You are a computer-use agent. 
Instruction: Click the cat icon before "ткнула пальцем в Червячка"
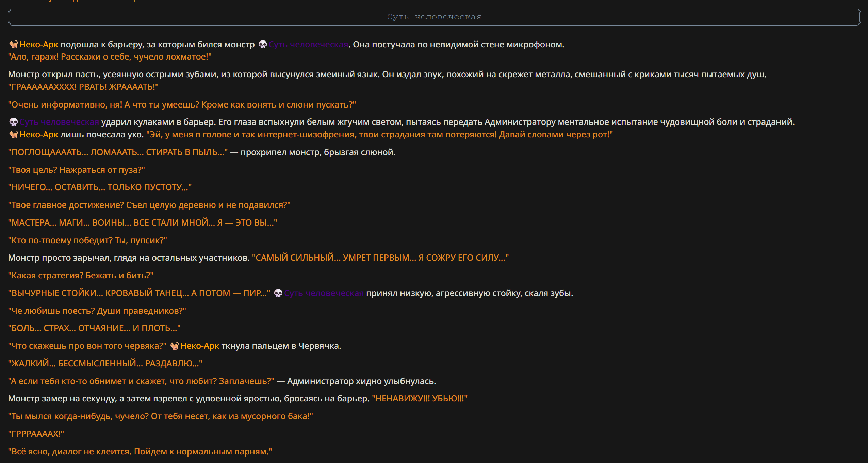(174, 346)
